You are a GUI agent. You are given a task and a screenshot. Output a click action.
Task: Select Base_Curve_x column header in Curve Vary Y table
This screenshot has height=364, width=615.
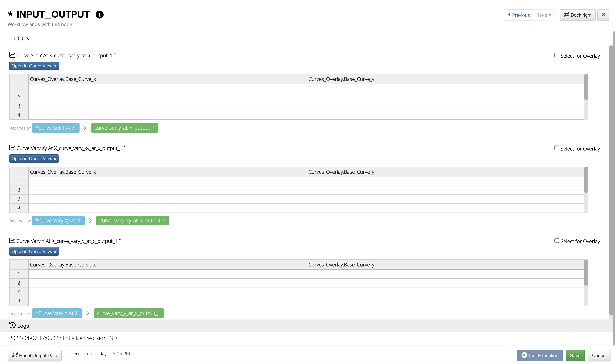tap(168, 265)
